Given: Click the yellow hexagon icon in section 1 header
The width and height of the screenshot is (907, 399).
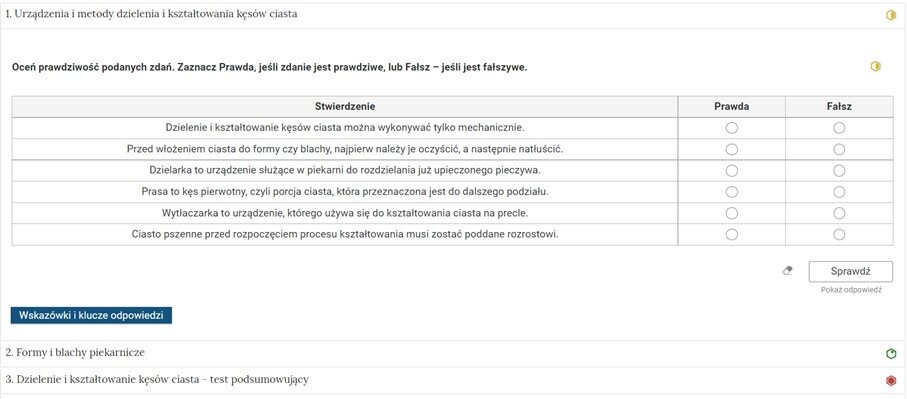Looking at the screenshot, I should click(891, 16).
